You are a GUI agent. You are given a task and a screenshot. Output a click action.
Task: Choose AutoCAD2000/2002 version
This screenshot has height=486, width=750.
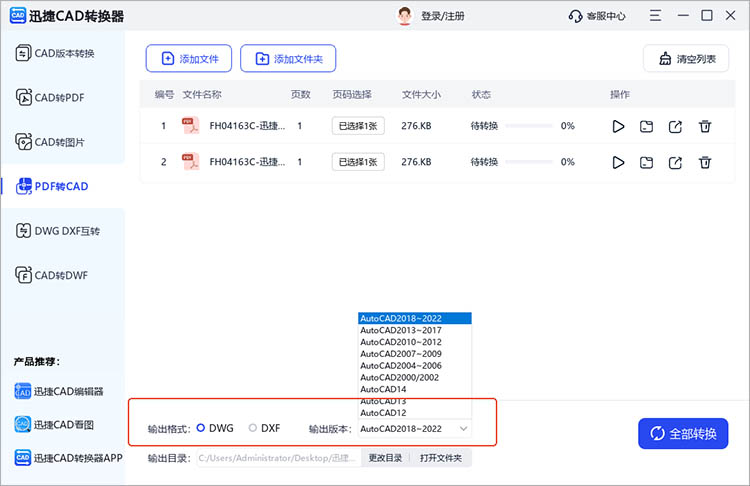pyautogui.click(x=415, y=377)
